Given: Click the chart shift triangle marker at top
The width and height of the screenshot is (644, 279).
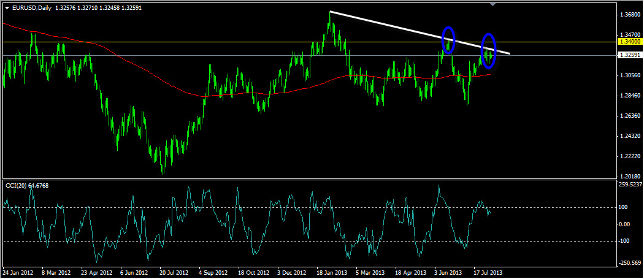Looking at the screenshot, I should pos(493,4).
